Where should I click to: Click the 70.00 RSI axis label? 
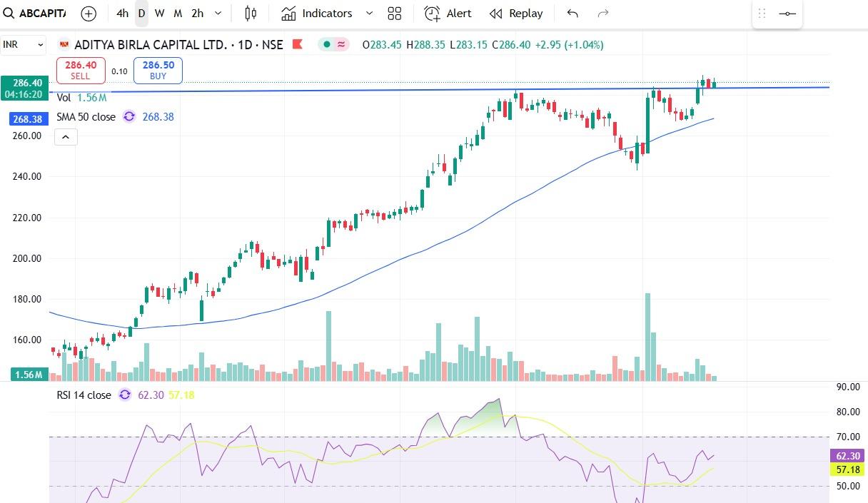(x=848, y=437)
